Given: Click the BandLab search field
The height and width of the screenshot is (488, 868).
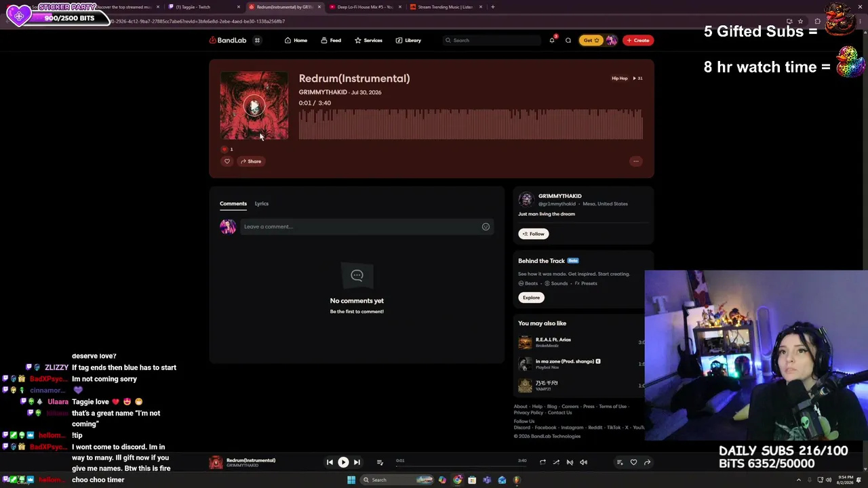Looking at the screenshot, I should coord(492,40).
